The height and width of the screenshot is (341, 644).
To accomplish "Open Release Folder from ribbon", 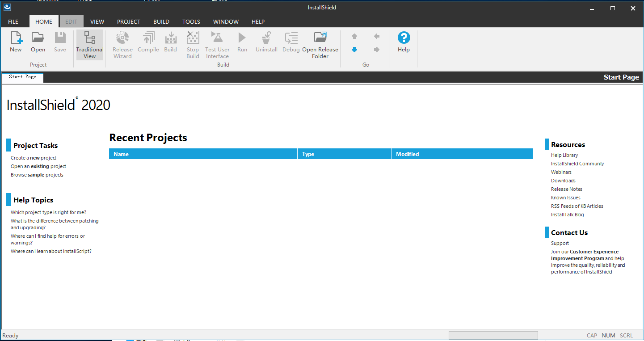I will click(x=320, y=45).
